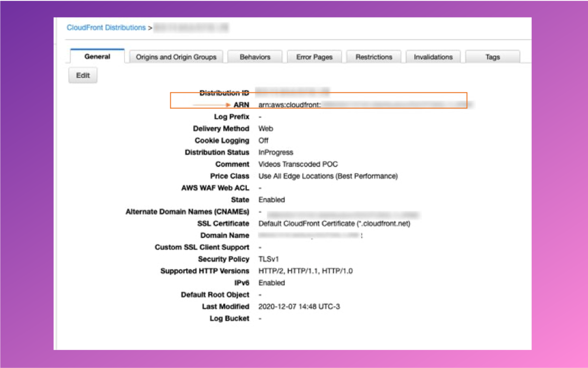Open the CloudFront Distributions breadcrumb link

pos(106,28)
